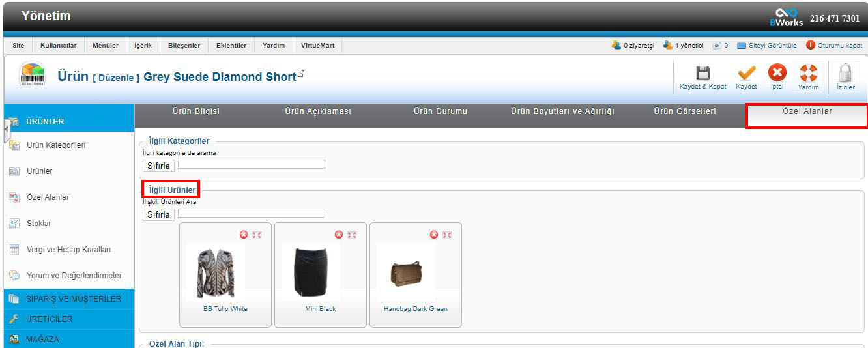Switch to Ürün Boyutları ve Ağırlığı tab
The image size is (868, 348).
pos(562,111)
